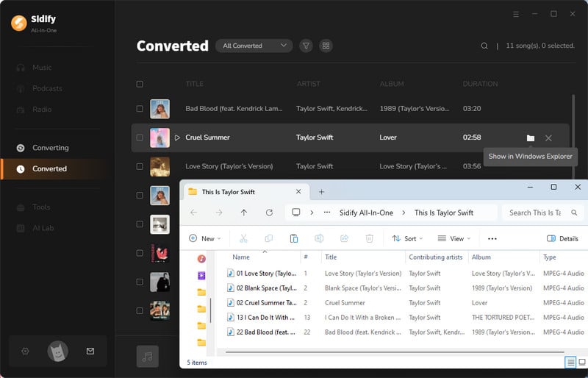Image resolution: width=588 pixels, height=378 pixels.
Task: Sort files by Contributing artists column
Action: pos(435,257)
